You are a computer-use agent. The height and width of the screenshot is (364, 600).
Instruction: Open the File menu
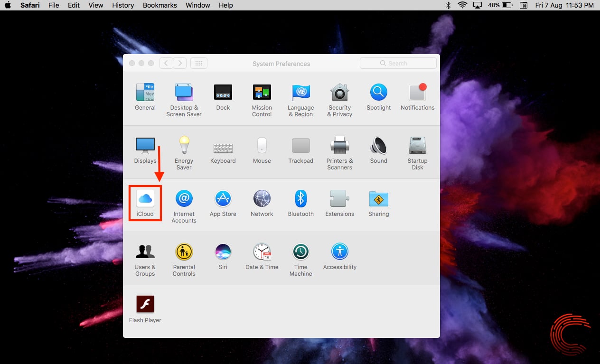point(54,5)
